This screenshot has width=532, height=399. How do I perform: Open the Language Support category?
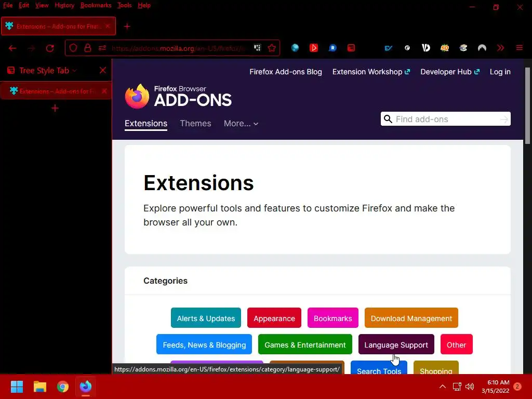click(x=396, y=344)
